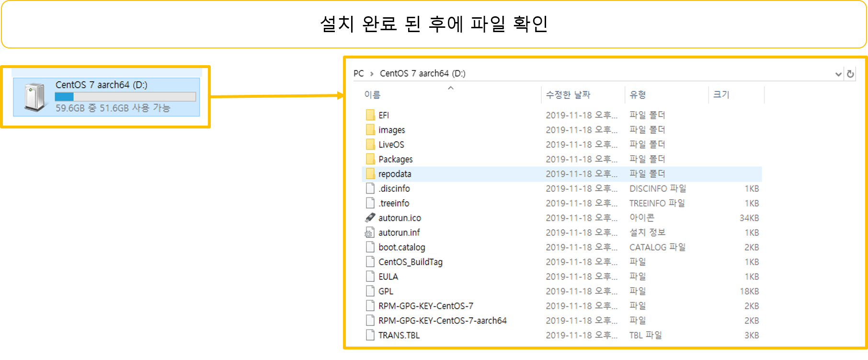Sort by the 유형 column header
The image size is (868, 360).
(x=638, y=95)
